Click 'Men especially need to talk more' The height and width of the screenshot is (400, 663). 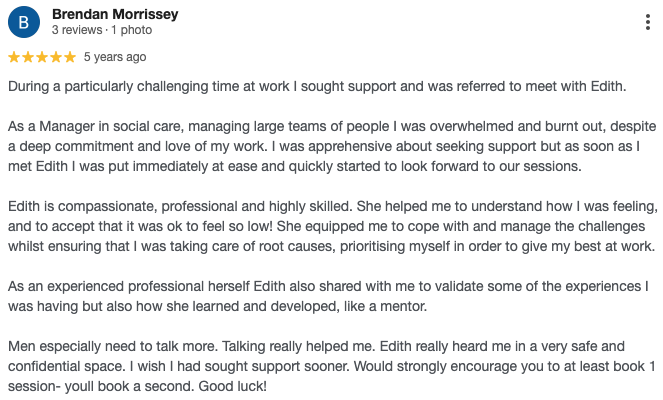[x=120, y=346]
